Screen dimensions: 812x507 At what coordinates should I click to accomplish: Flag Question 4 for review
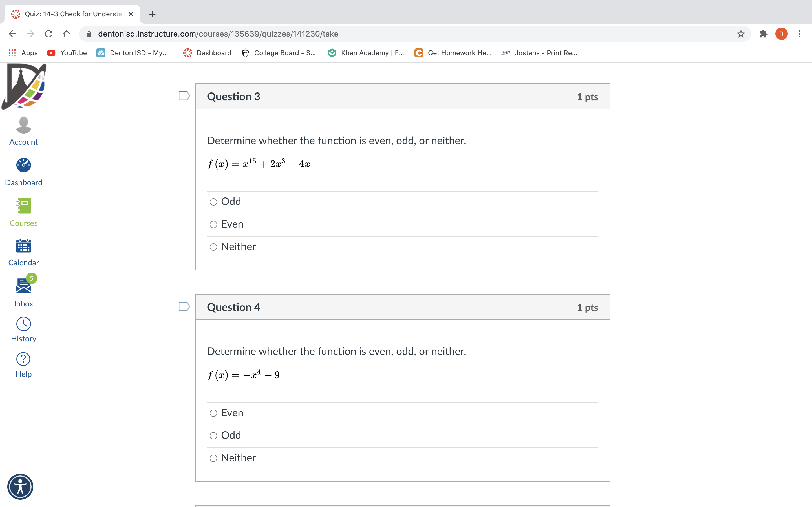tap(184, 306)
